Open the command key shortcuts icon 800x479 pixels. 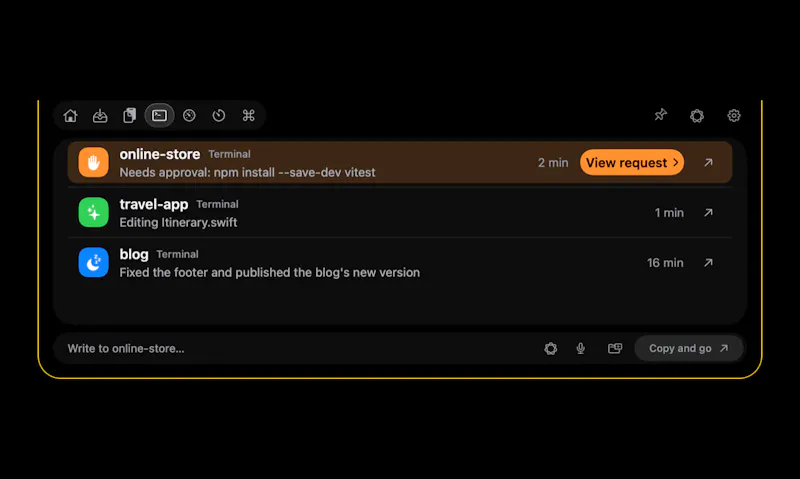click(x=248, y=116)
